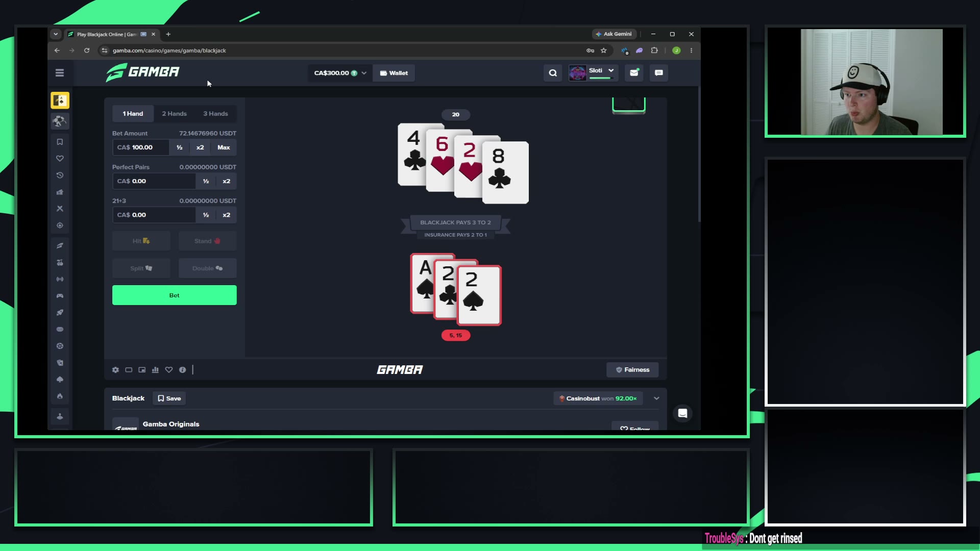The image size is (980, 551).
Task: Open favorites heart in left sidebar
Action: [x=60, y=159]
